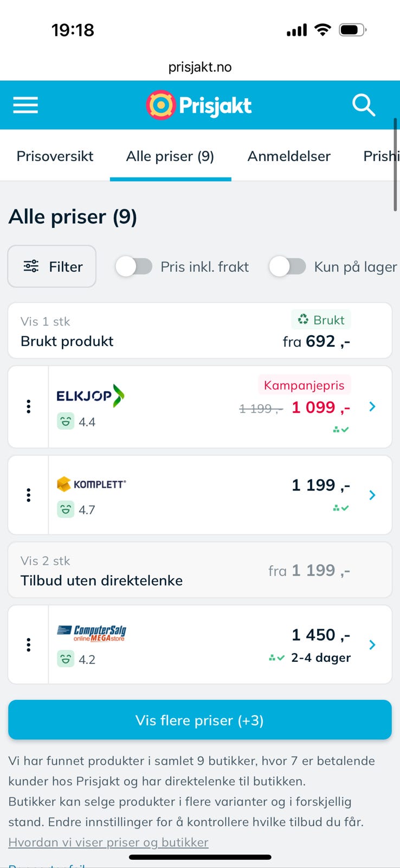The width and height of the screenshot is (400, 868).
Task: Tap the Elkjøp store logo
Action: tap(91, 396)
